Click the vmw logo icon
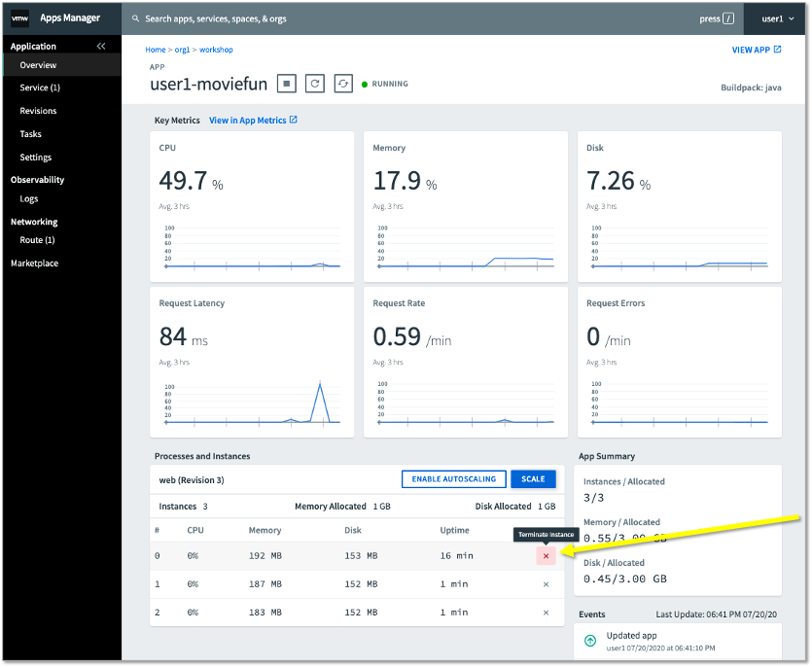Image resolution: width=812 pixels, height=667 pixels. coord(20,18)
